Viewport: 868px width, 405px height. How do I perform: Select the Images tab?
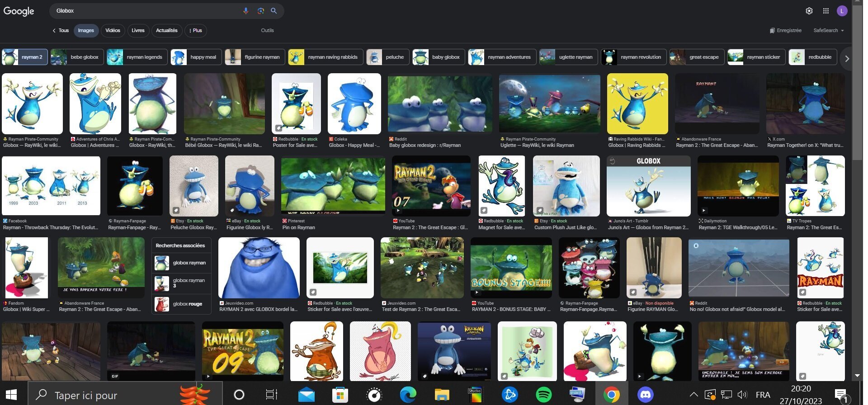pyautogui.click(x=86, y=30)
